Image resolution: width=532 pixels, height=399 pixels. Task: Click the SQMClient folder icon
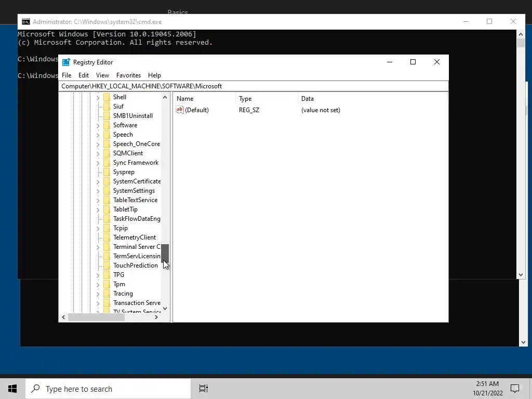(x=107, y=153)
